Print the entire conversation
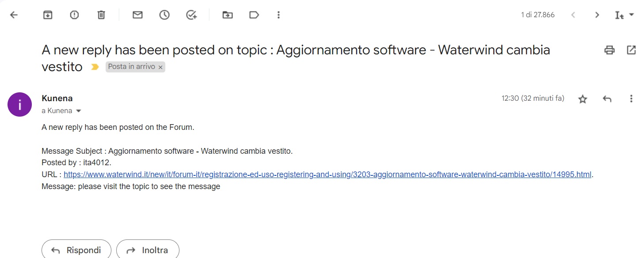This screenshot has width=644, height=258. pyautogui.click(x=610, y=50)
